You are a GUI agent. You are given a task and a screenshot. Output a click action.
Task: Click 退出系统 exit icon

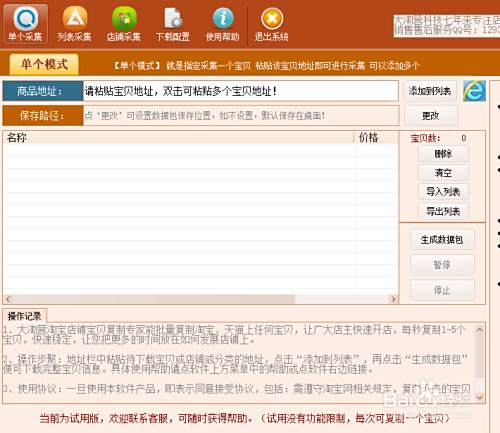[x=272, y=24]
